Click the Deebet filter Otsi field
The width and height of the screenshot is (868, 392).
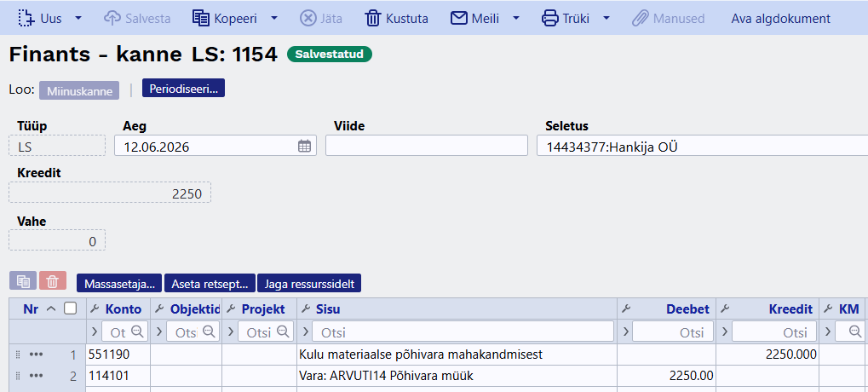pos(671,331)
